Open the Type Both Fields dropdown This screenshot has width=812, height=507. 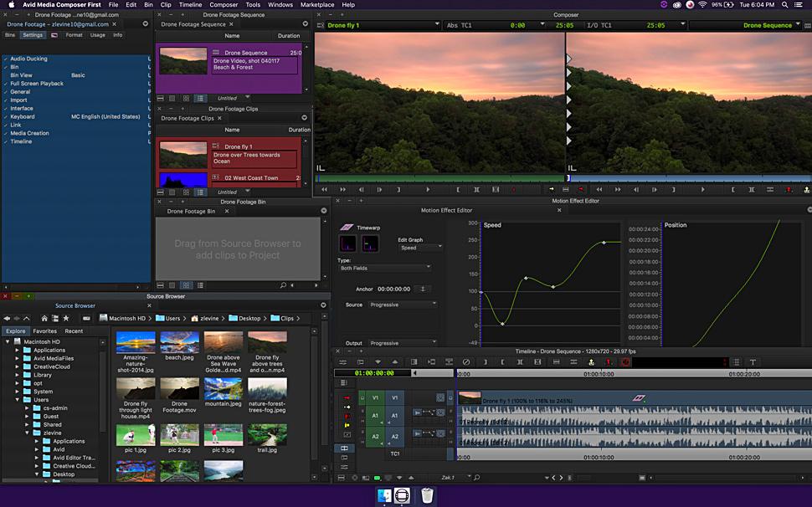pos(385,268)
